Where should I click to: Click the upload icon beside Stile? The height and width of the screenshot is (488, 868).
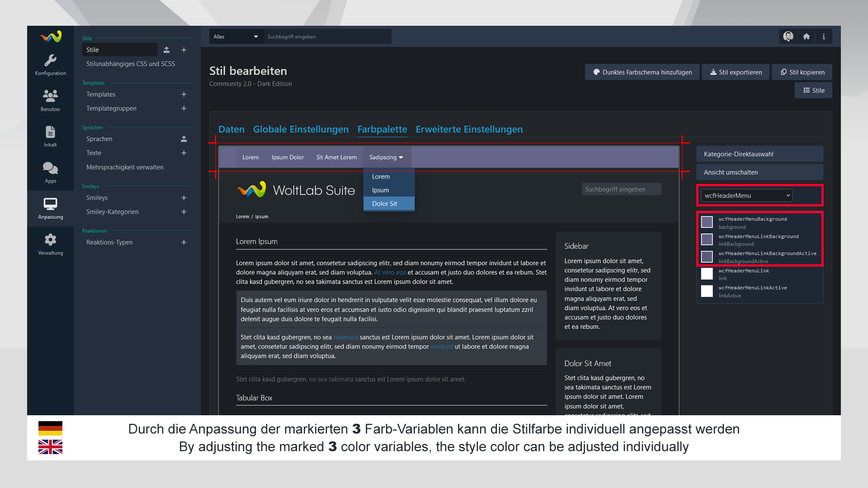166,50
